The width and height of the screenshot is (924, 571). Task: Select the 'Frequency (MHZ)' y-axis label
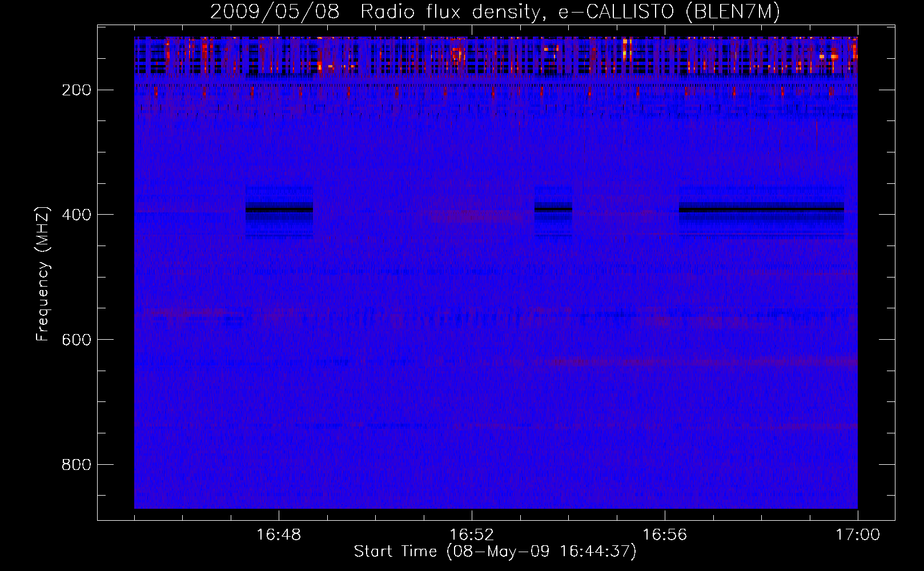point(43,274)
